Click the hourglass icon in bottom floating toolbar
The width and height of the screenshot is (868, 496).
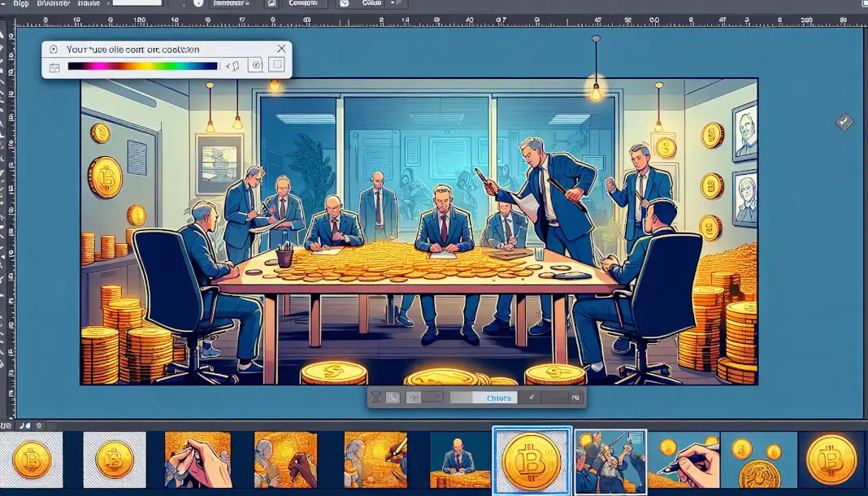tap(375, 398)
